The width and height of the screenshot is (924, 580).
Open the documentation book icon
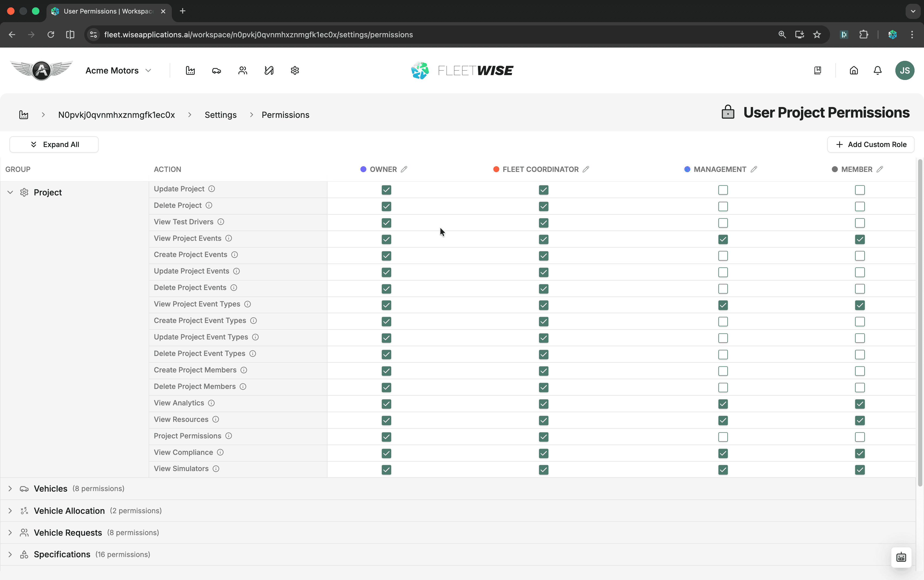click(817, 71)
